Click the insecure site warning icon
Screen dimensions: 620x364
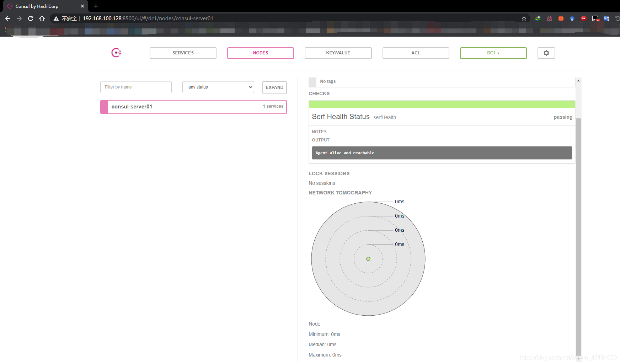click(x=56, y=18)
